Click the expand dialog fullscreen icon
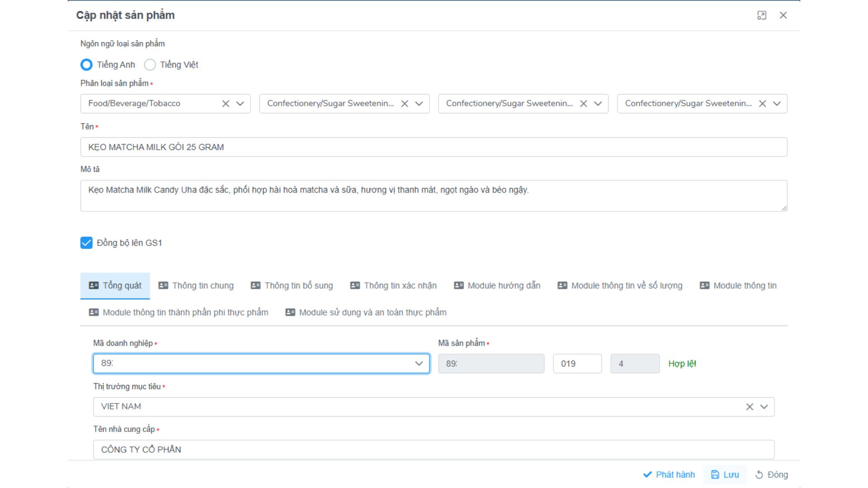 762,15
